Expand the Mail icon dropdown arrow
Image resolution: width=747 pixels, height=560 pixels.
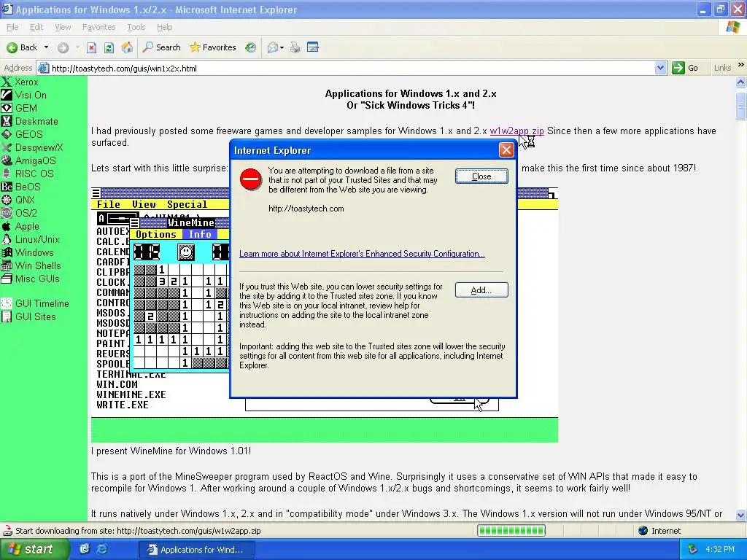[x=282, y=47]
